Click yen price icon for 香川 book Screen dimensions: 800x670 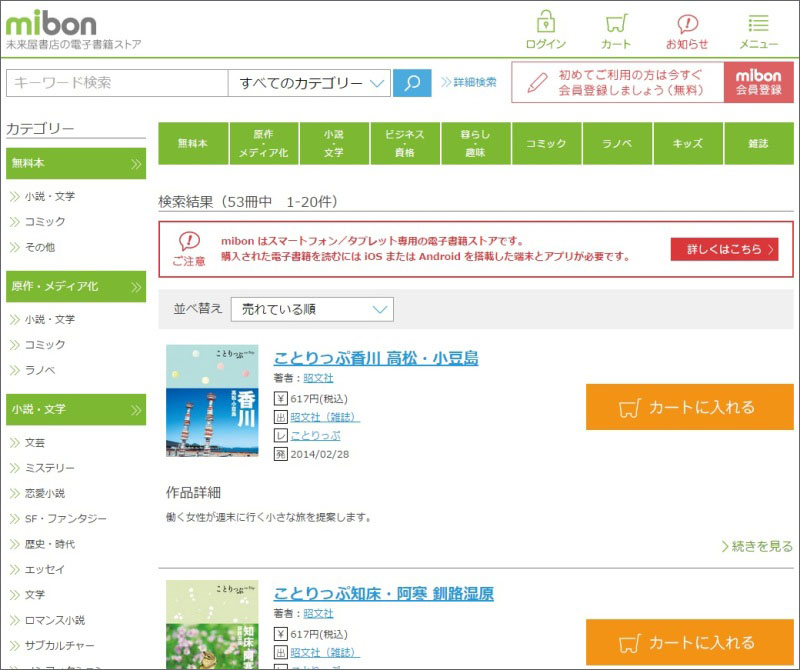[281, 398]
